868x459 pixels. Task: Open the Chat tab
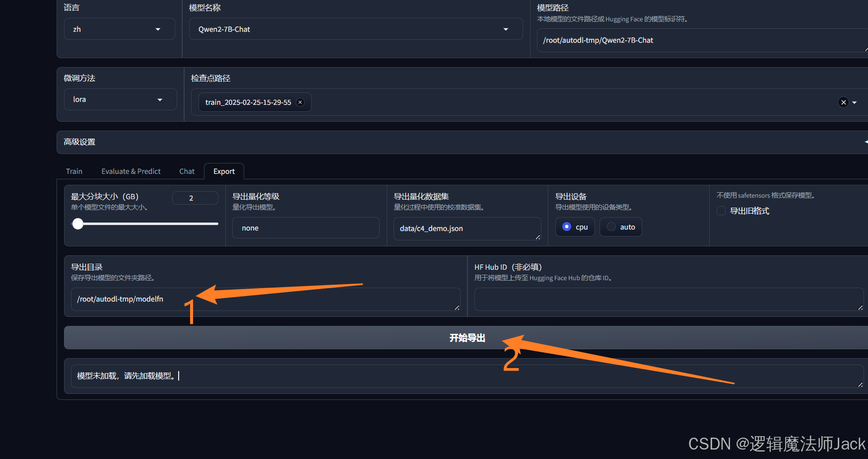coord(187,171)
